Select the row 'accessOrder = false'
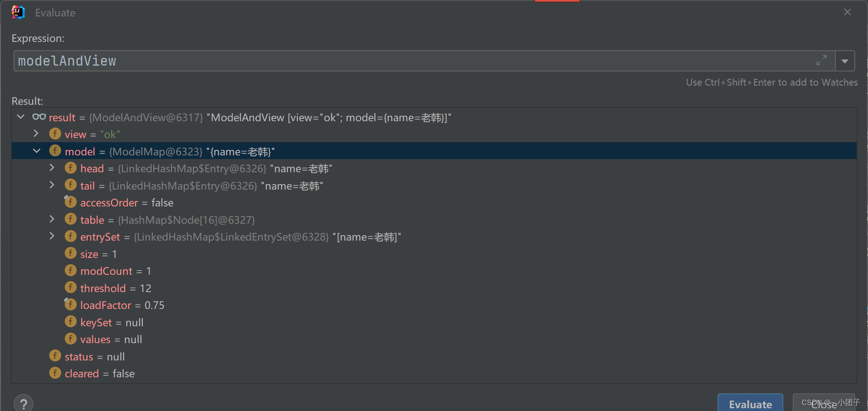868x411 pixels. 434,202
